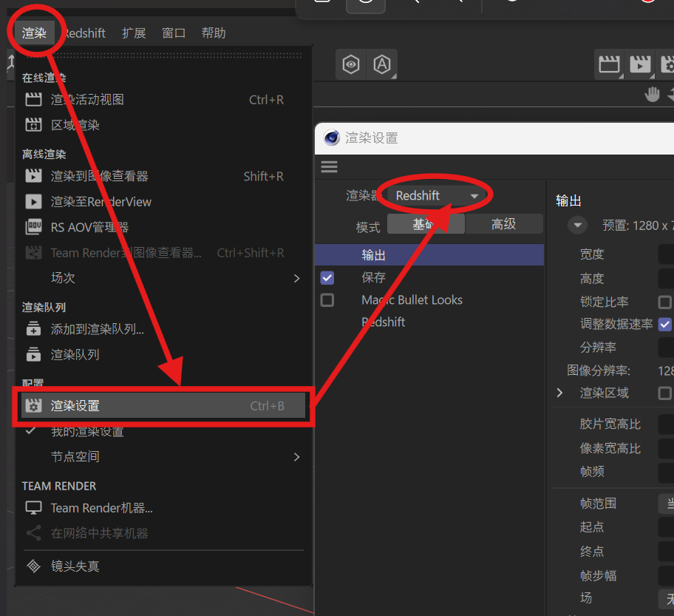This screenshot has width=674, height=616.
Task: Click the hexagon eye icon in the toolbar
Action: point(351,64)
